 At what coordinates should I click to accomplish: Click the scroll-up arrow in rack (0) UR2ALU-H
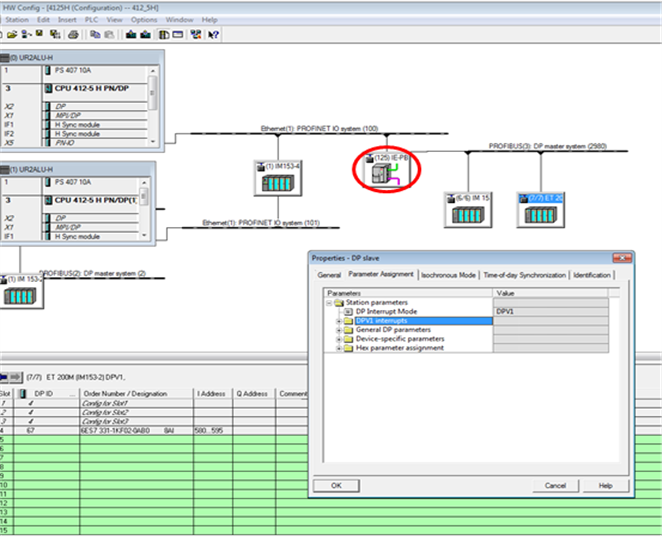[153, 71]
